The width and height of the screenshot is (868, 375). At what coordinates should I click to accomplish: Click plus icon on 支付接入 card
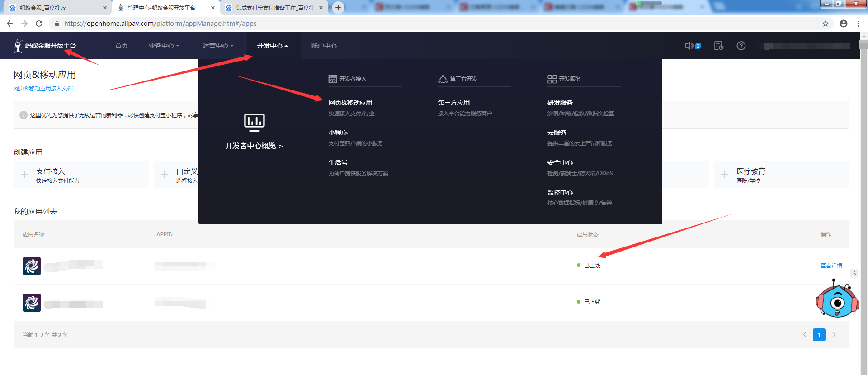(24, 175)
